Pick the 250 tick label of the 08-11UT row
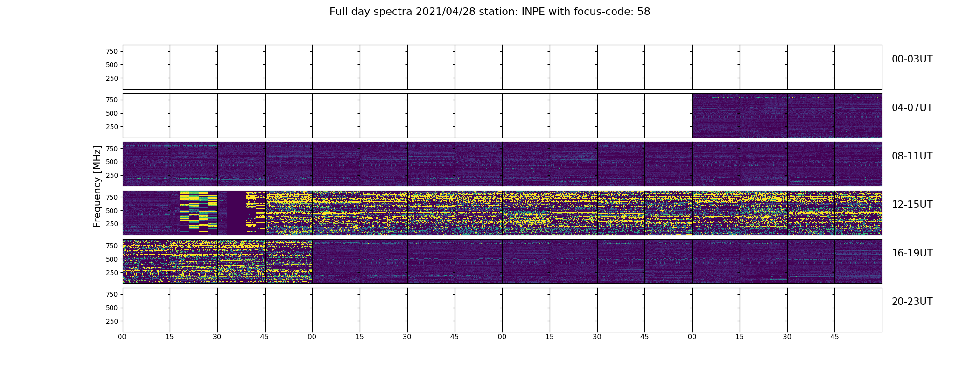This screenshot has height=373, width=980. pos(112,176)
